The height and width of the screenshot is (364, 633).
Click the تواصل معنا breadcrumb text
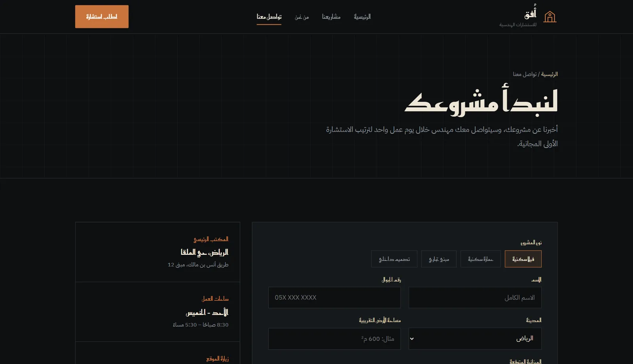click(525, 74)
